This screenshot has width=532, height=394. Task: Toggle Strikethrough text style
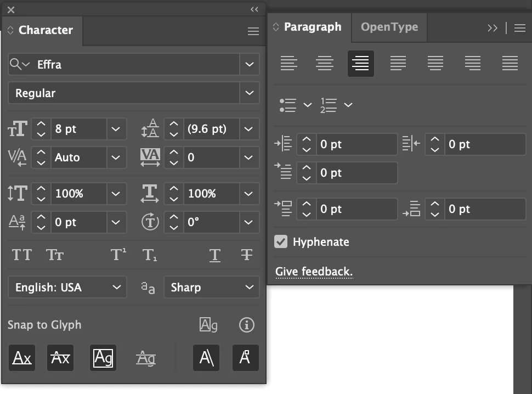point(247,255)
